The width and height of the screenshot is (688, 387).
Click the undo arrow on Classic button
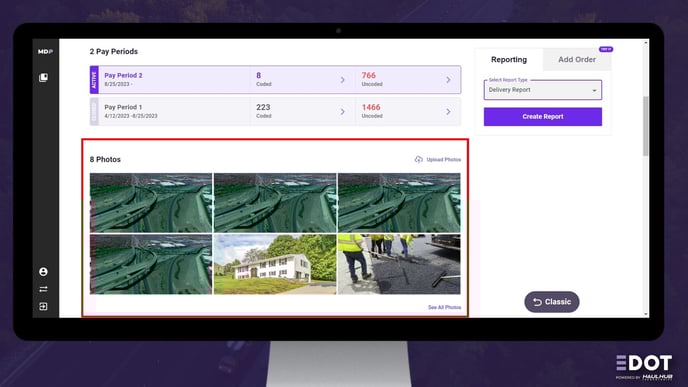pos(537,302)
